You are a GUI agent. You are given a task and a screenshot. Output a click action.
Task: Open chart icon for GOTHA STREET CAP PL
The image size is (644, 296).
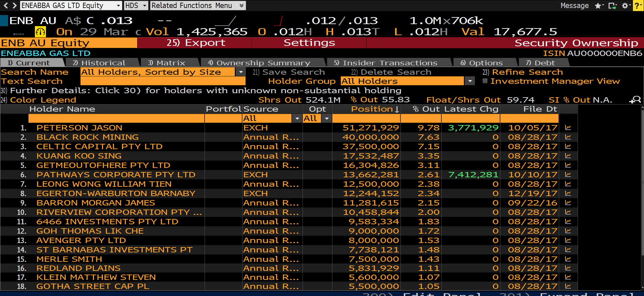(x=568, y=286)
